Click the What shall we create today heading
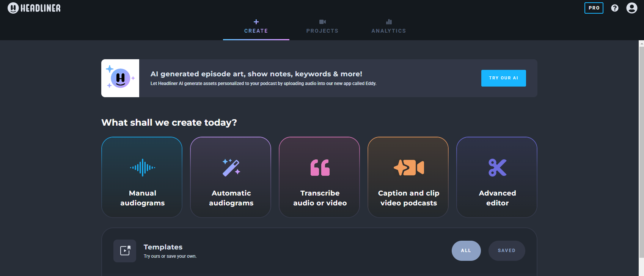The image size is (644, 276). tap(169, 123)
